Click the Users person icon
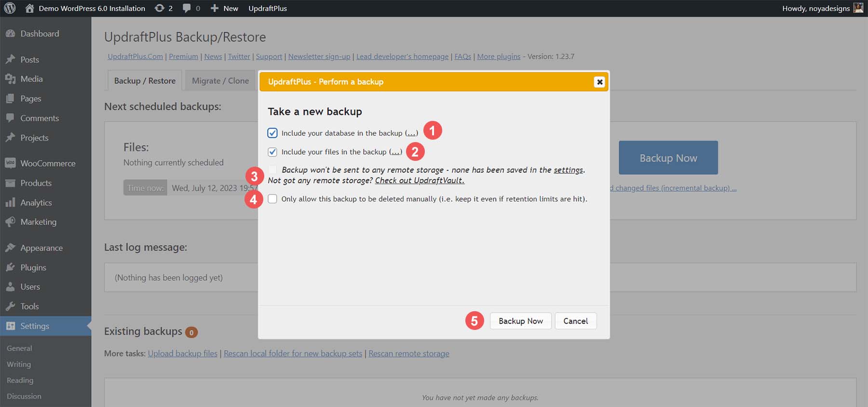868x407 pixels. coord(10,287)
